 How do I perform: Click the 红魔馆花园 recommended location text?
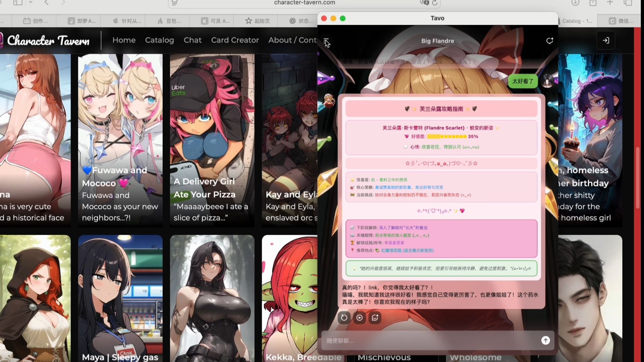(407, 250)
